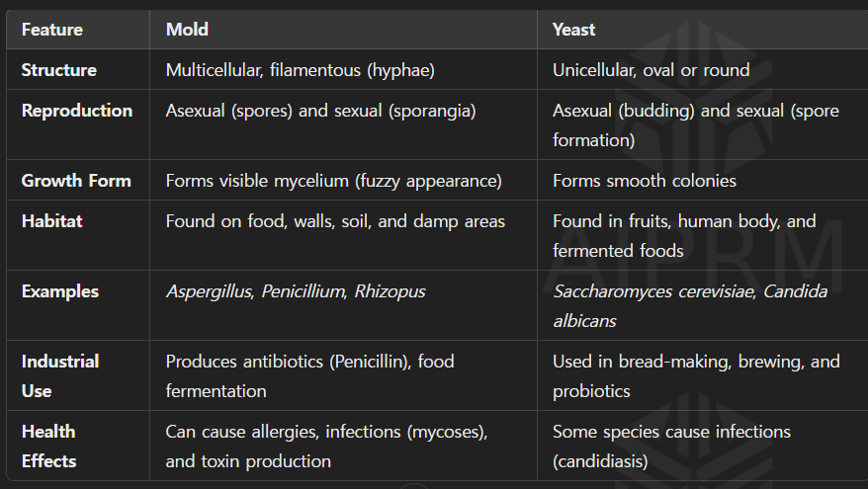Viewport: 868px width, 489px height.
Task: Click the Health Effects row label
Action: click(48, 446)
